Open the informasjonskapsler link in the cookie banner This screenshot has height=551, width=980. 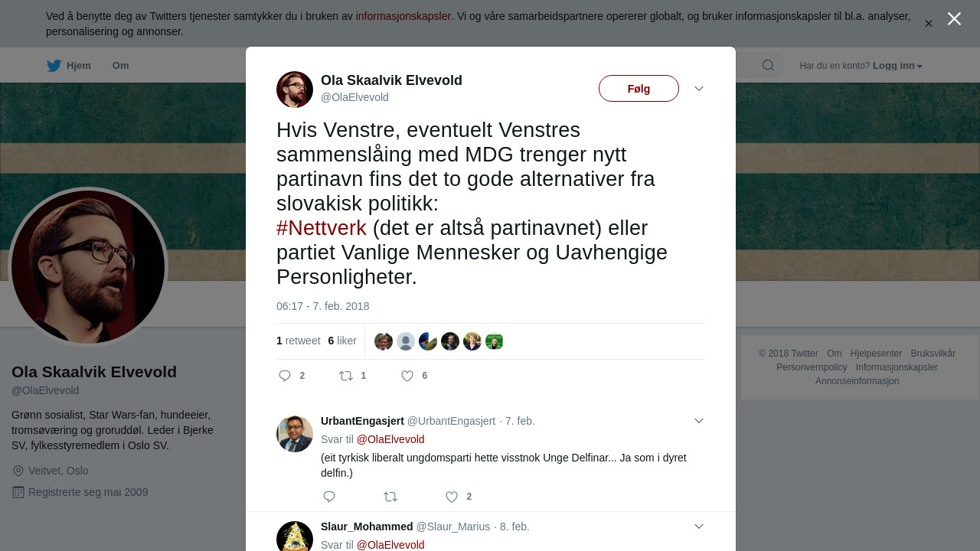(x=403, y=16)
